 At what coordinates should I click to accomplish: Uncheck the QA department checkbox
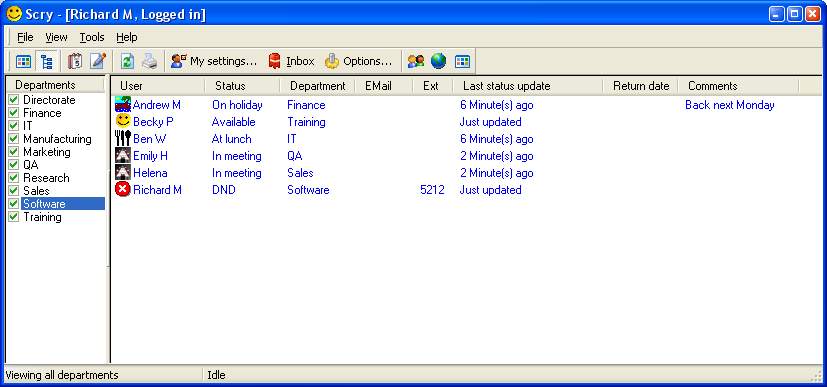14,165
